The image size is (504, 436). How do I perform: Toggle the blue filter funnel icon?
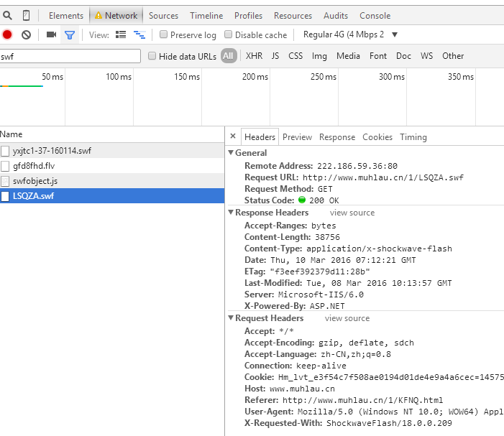tap(69, 34)
